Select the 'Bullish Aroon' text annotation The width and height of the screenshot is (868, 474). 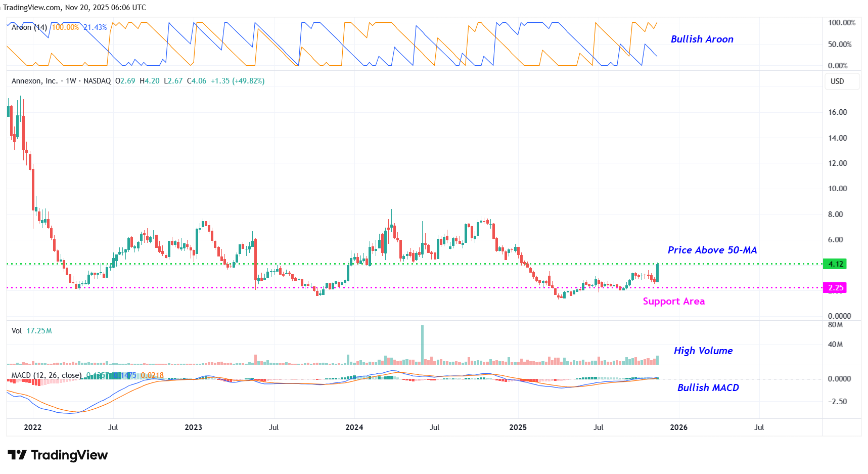pyautogui.click(x=702, y=39)
